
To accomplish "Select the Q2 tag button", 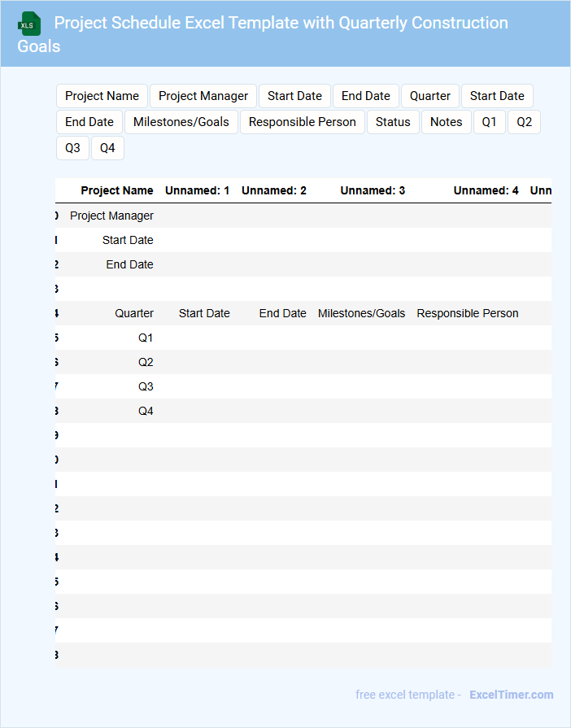I will (524, 122).
